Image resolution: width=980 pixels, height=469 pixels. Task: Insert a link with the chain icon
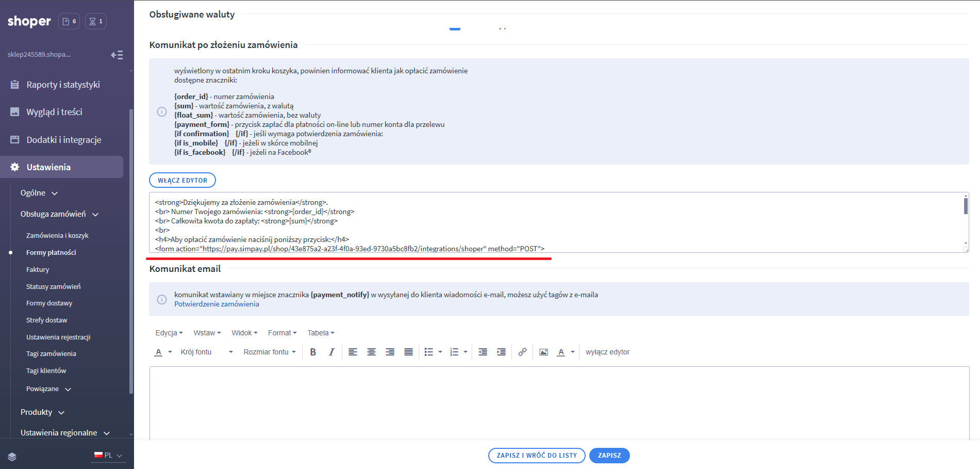coord(522,352)
